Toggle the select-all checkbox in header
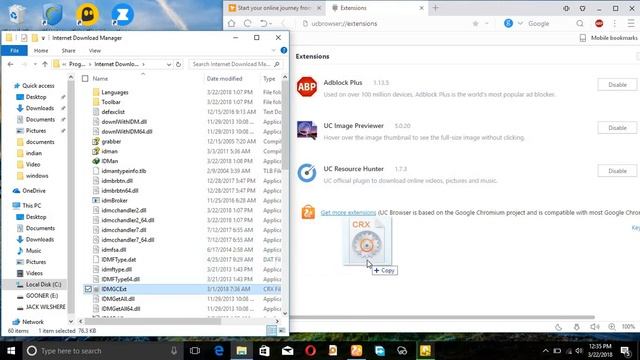 pyautogui.click(x=85, y=78)
